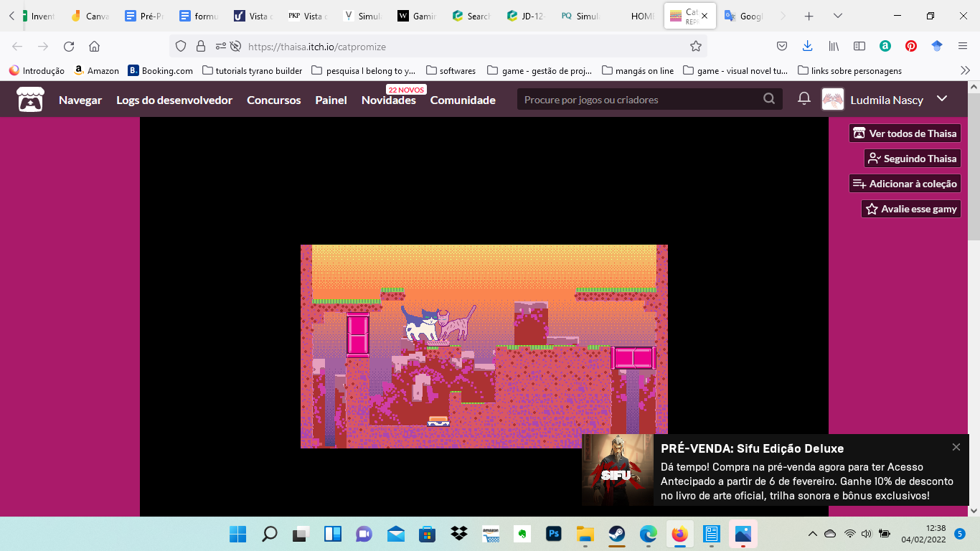Image resolution: width=980 pixels, height=551 pixels.
Task: Open game - gestão de proj bookmark folder
Action: [540, 70]
